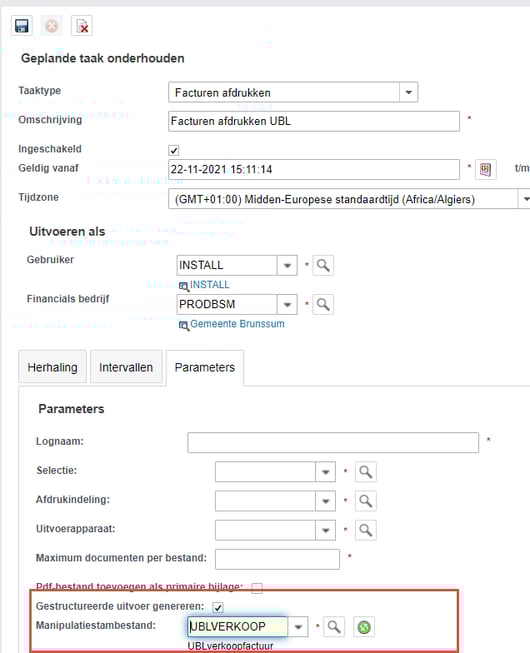Open the Intervallen tab
Screen dimensions: 530x653
click(x=126, y=367)
